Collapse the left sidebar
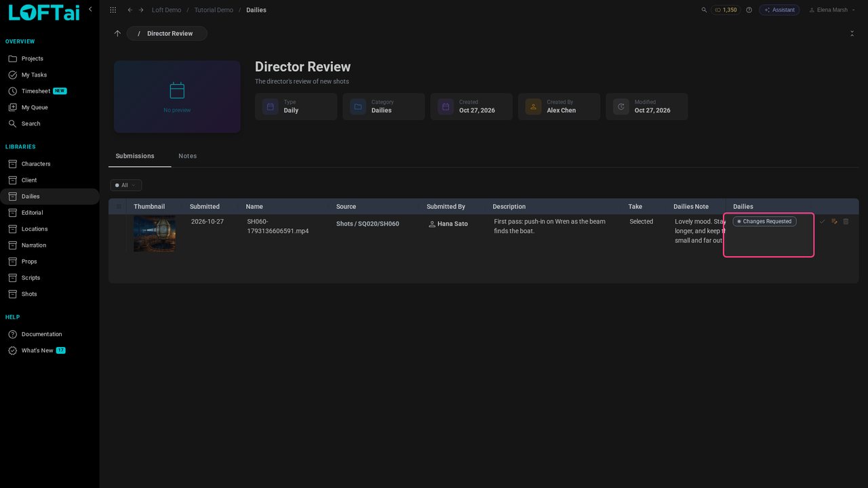The height and width of the screenshot is (488, 868). click(90, 9)
